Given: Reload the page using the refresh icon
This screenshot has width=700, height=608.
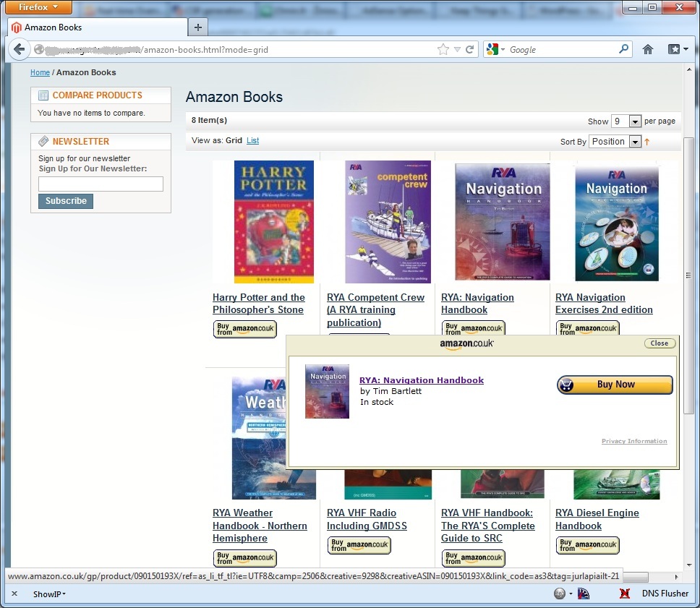Looking at the screenshot, I should point(469,50).
